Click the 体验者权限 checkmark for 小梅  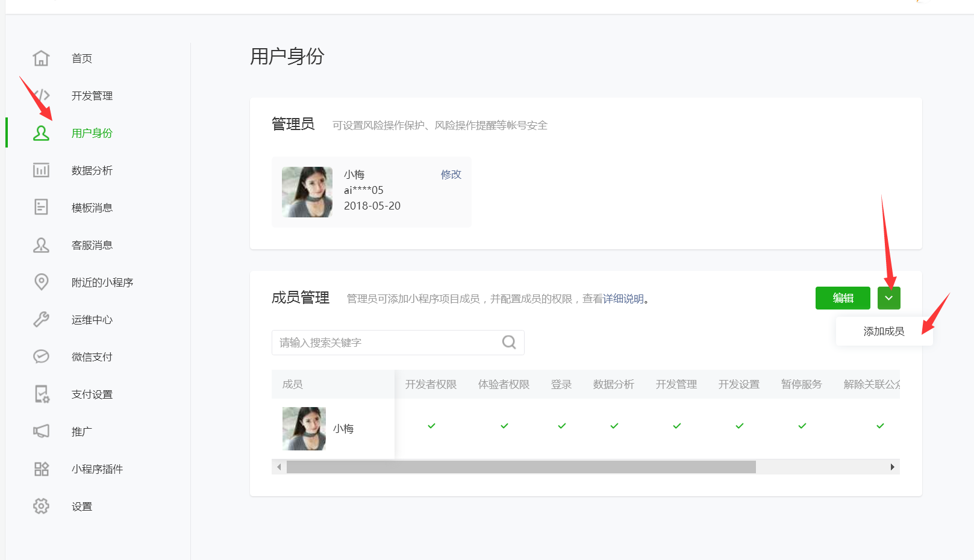[504, 426]
